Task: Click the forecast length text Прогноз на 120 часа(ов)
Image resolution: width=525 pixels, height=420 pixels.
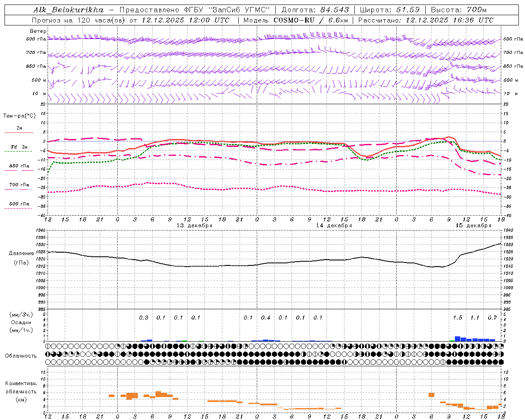Action: click(x=79, y=20)
